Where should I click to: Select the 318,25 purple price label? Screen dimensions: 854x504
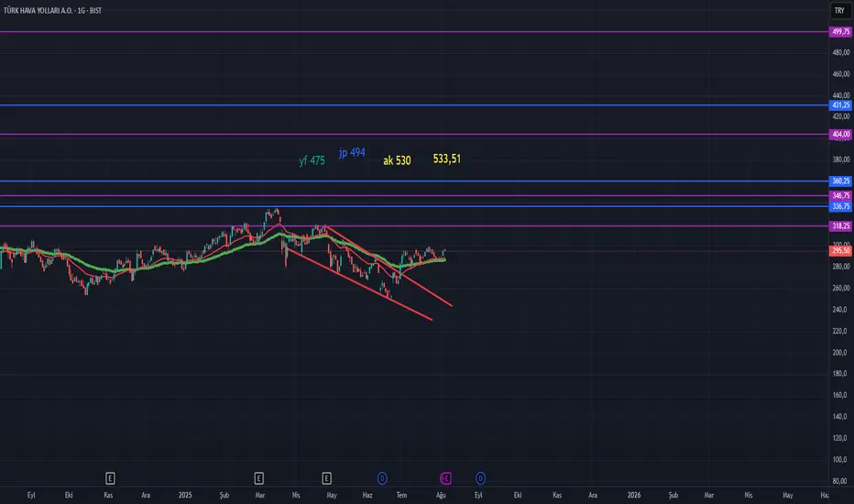click(x=840, y=226)
